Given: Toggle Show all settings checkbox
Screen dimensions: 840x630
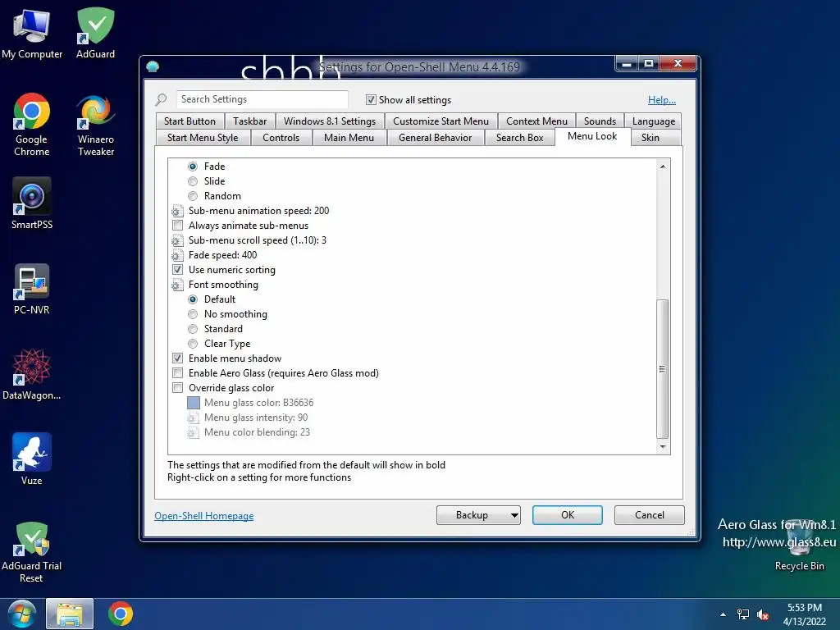Looking at the screenshot, I should [371, 99].
